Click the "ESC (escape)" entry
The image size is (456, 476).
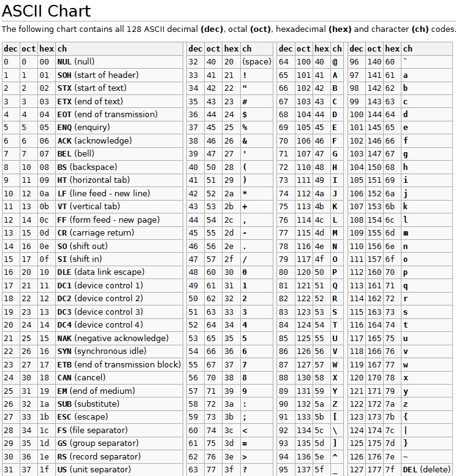pyautogui.click(x=120, y=417)
